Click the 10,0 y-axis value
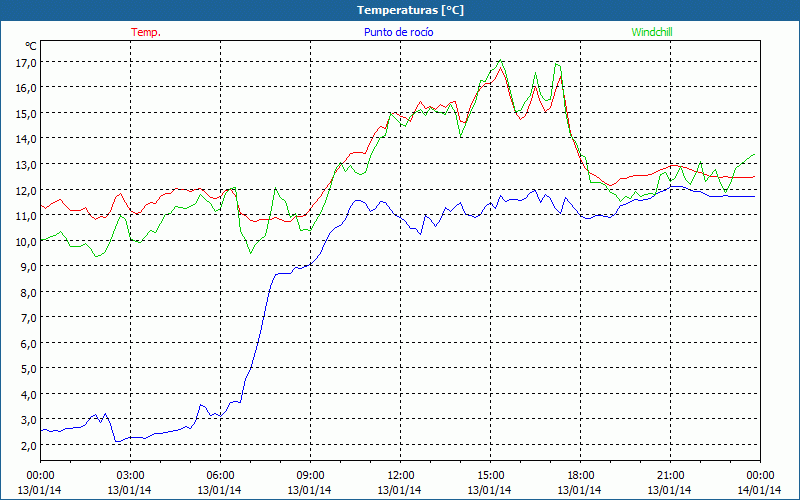This screenshot has height=500, width=800. 26,241
